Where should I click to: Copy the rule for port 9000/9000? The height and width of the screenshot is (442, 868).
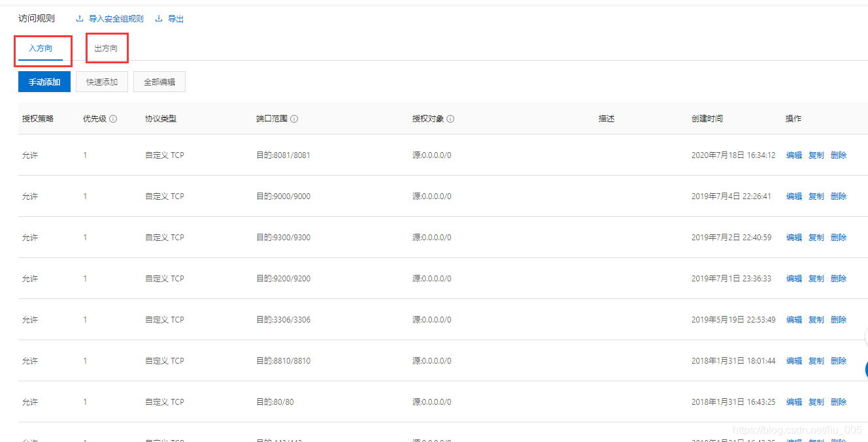point(816,197)
